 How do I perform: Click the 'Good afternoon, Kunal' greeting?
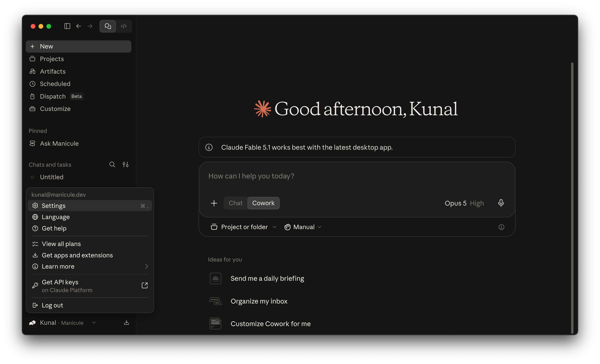tap(366, 109)
